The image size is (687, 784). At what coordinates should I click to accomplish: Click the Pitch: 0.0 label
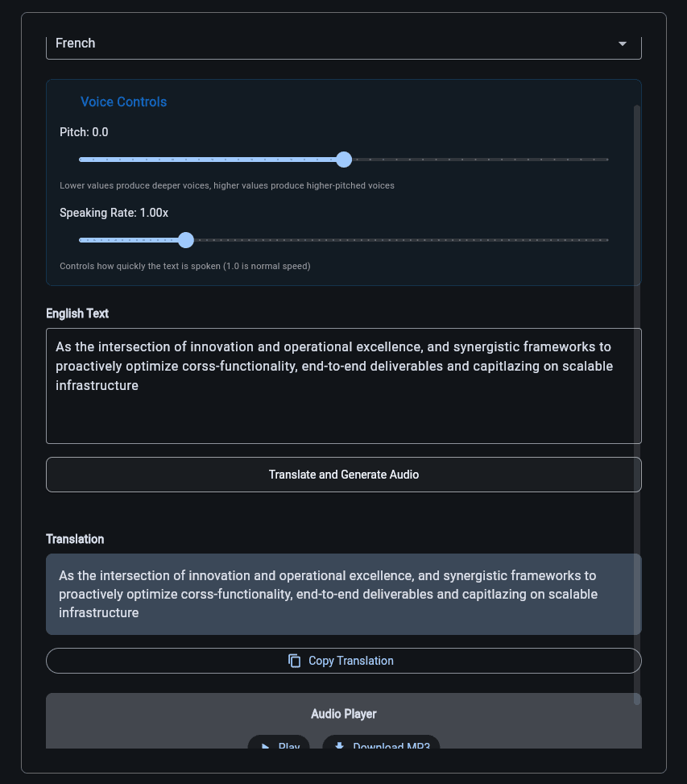coord(84,131)
